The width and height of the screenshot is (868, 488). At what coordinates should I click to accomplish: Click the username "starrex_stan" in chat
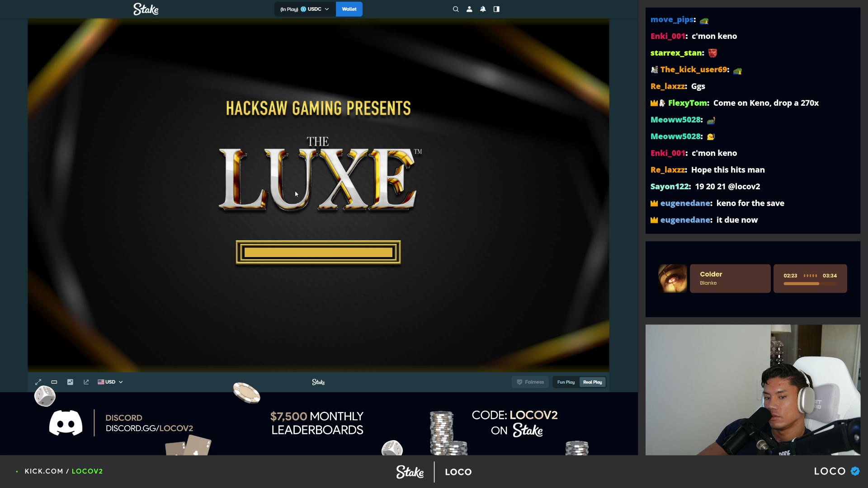[676, 53]
